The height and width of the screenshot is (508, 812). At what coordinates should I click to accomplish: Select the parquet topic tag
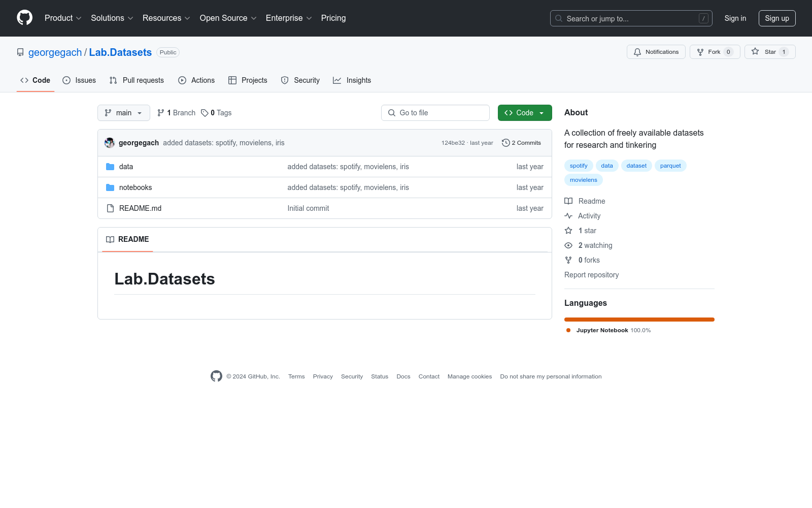click(670, 166)
